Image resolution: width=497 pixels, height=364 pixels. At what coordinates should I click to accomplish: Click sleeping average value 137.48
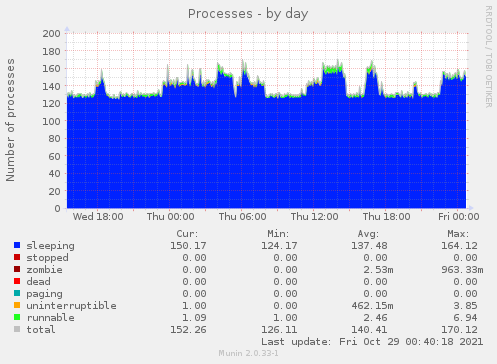click(369, 246)
